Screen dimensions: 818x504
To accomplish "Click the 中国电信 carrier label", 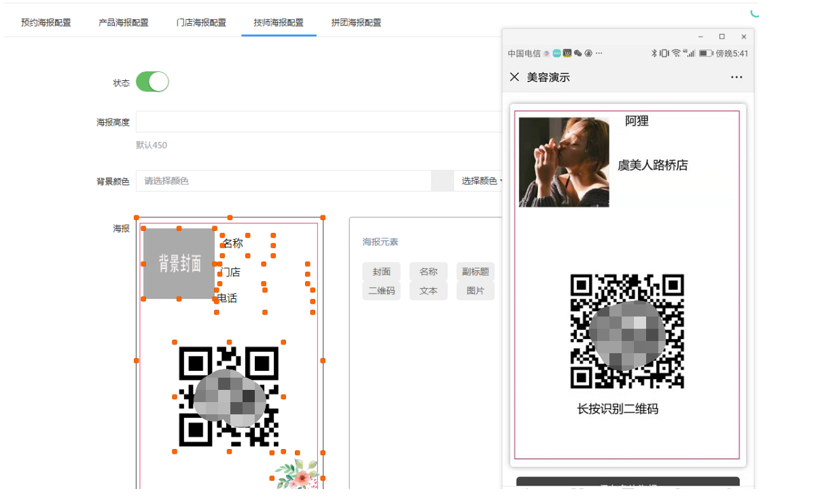I will coord(524,54).
